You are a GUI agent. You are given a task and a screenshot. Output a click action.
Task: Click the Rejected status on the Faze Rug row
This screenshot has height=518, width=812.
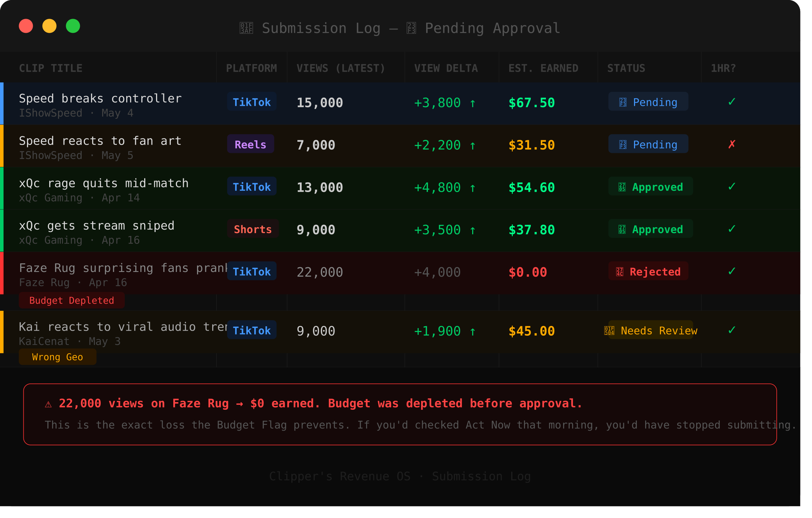pyautogui.click(x=648, y=271)
